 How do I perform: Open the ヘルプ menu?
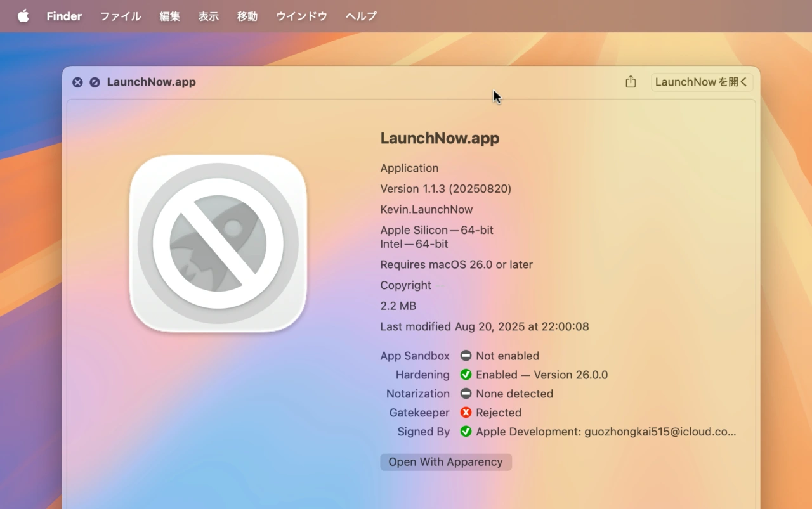[x=360, y=16]
